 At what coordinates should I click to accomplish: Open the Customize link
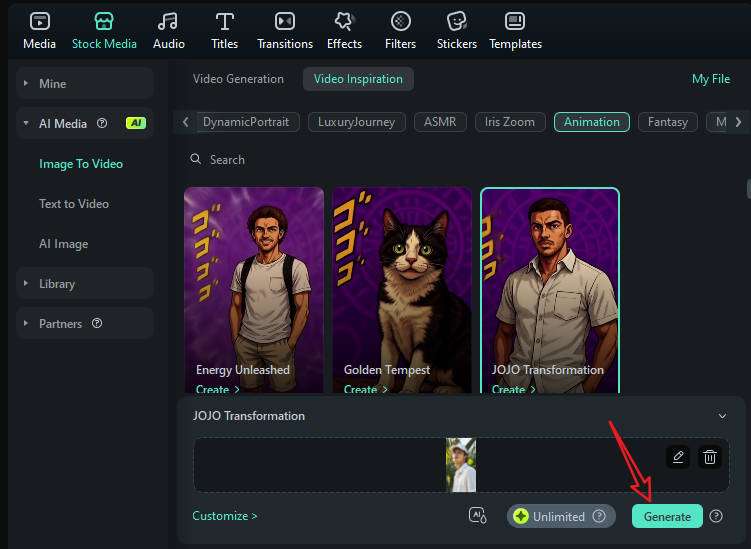point(225,516)
